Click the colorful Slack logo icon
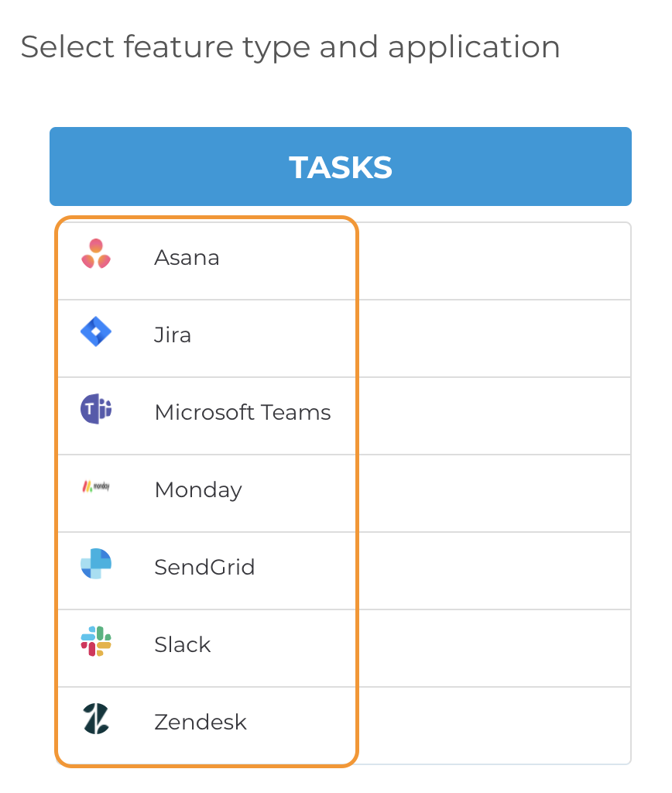Image resolution: width=672 pixels, height=793 pixels. (x=96, y=642)
